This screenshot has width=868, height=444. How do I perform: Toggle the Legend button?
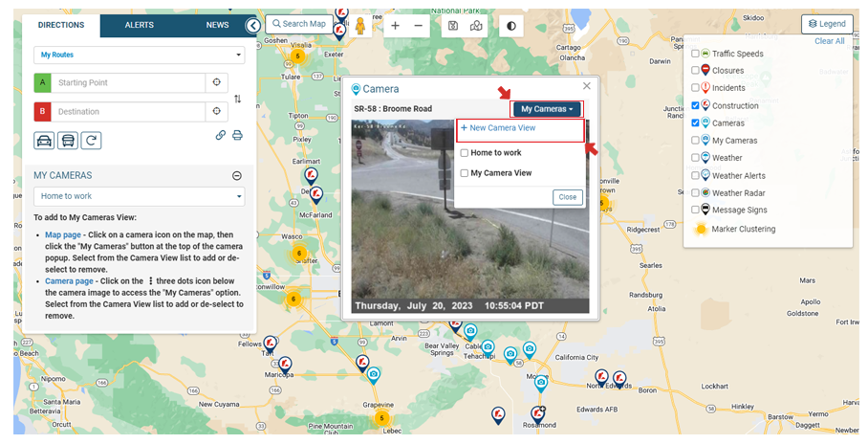click(827, 24)
